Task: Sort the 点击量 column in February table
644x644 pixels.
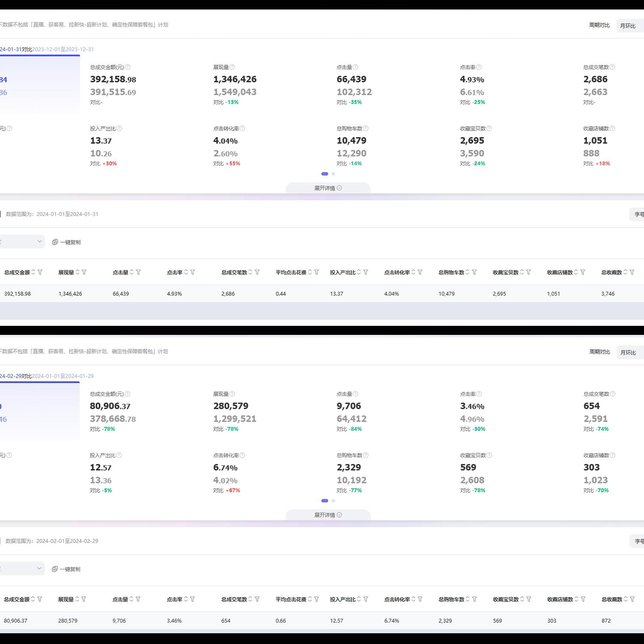Action: pos(131,599)
